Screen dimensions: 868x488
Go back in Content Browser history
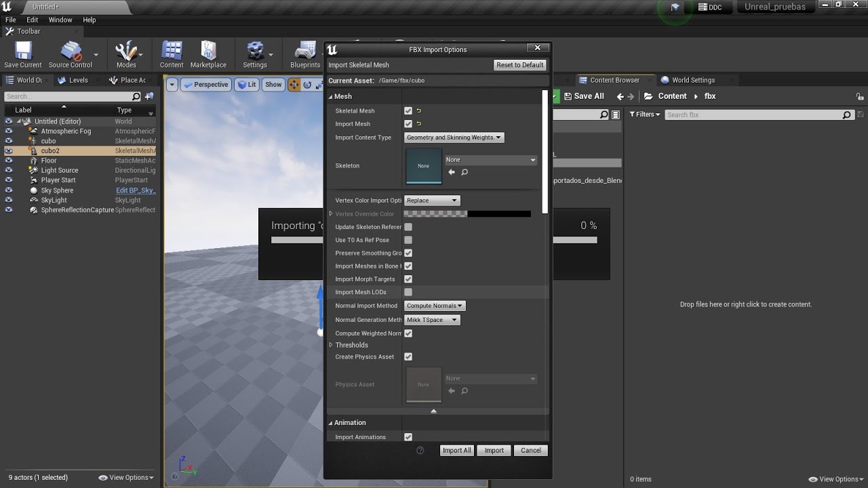(620, 96)
